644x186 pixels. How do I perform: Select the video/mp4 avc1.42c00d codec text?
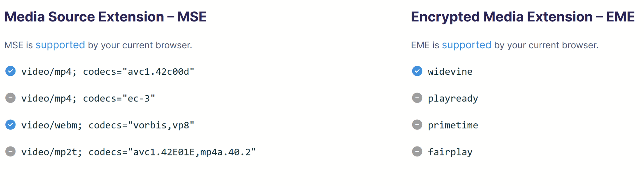108,72
